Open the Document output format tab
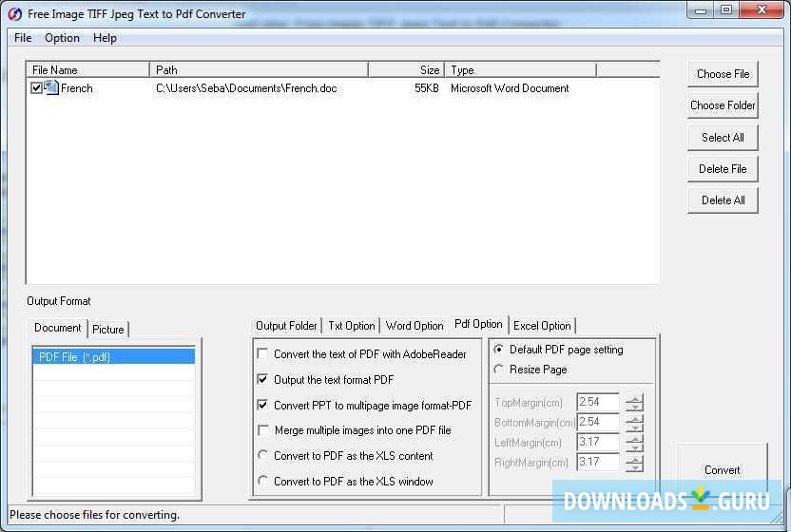Screen dimensions: 791x532 (57, 328)
